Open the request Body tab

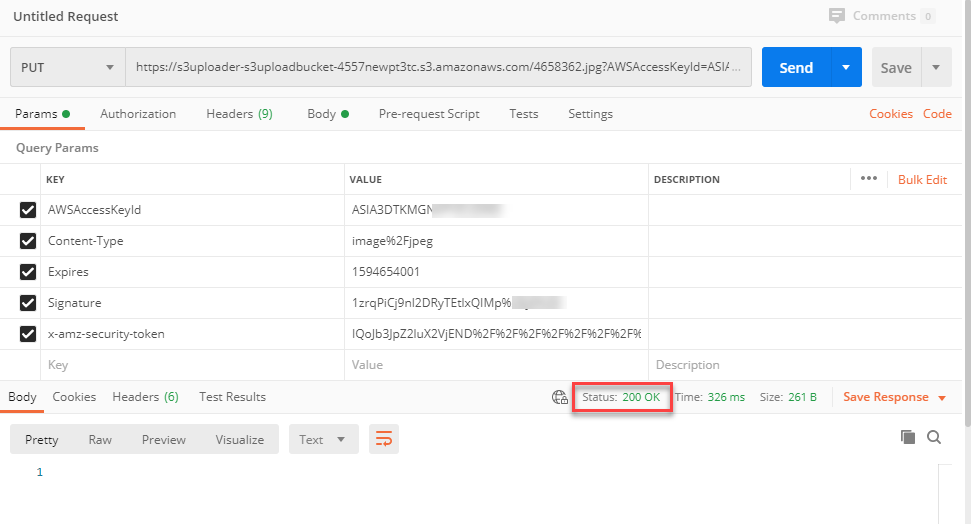(328, 114)
